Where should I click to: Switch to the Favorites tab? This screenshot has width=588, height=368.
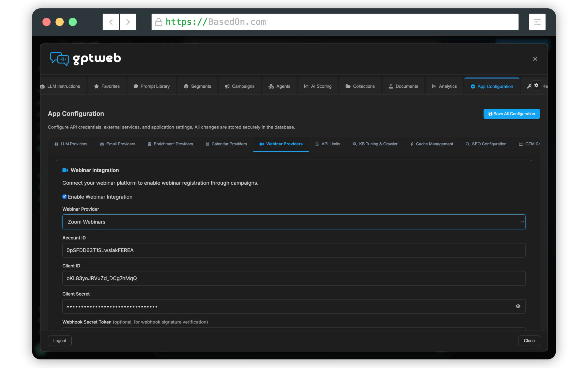(107, 86)
